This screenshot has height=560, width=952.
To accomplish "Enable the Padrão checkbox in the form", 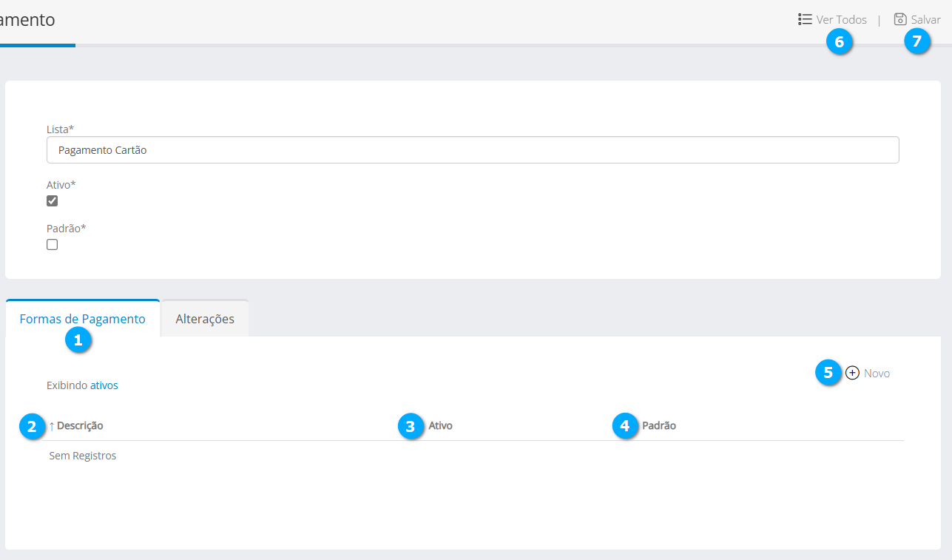I will (52, 245).
